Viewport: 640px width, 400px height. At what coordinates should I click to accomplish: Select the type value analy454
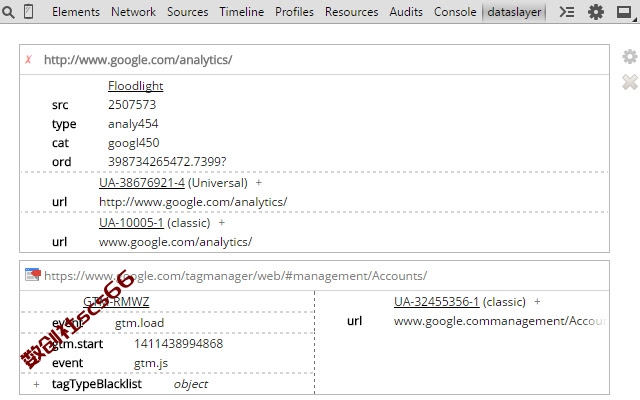click(x=133, y=124)
